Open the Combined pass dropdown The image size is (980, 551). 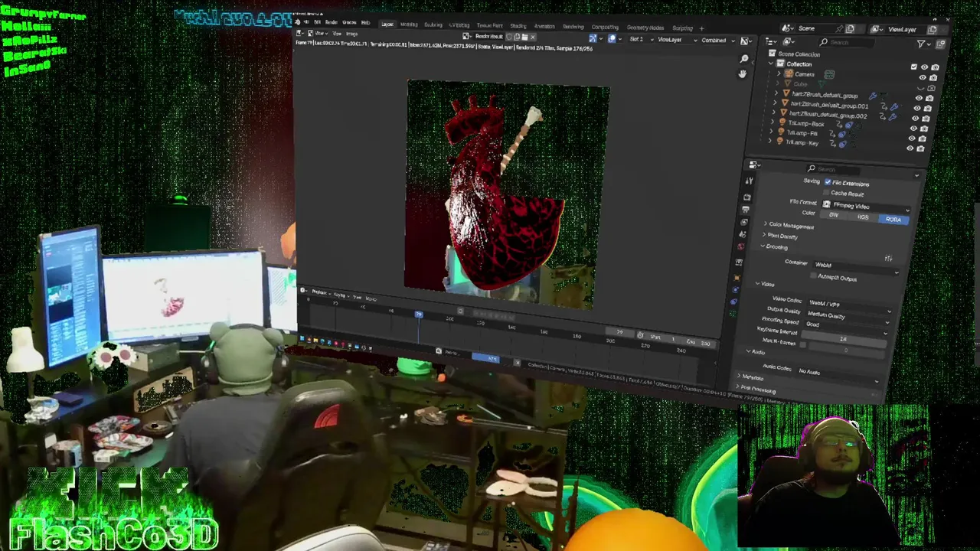click(717, 40)
